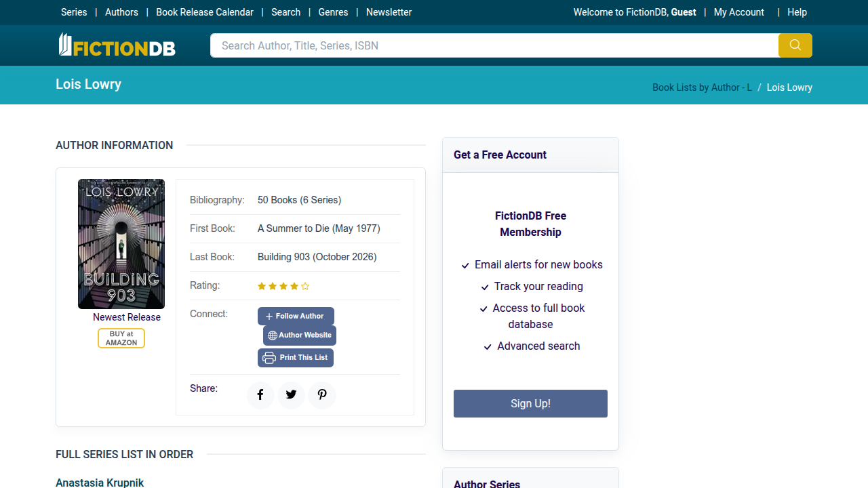Click 'A Summer to Die (May 1977)' text
868x488 pixels.
pyautogui.click(x=319, y=228)
